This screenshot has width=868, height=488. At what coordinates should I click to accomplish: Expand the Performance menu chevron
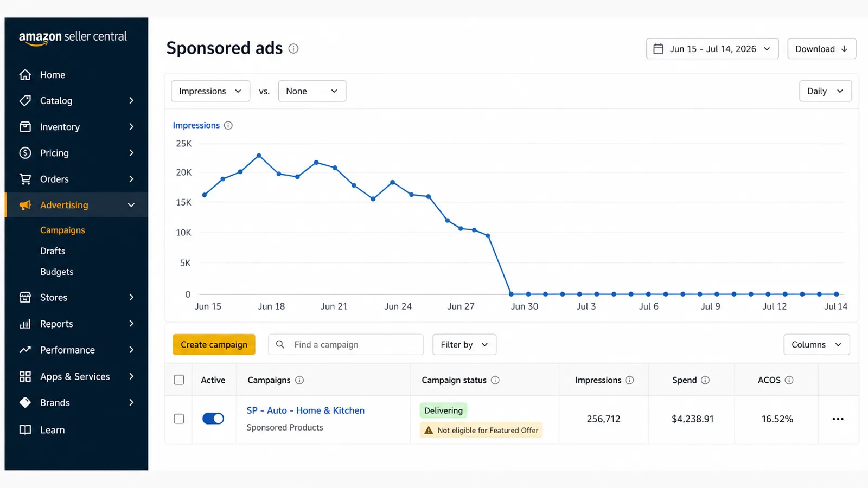point(131,350)
